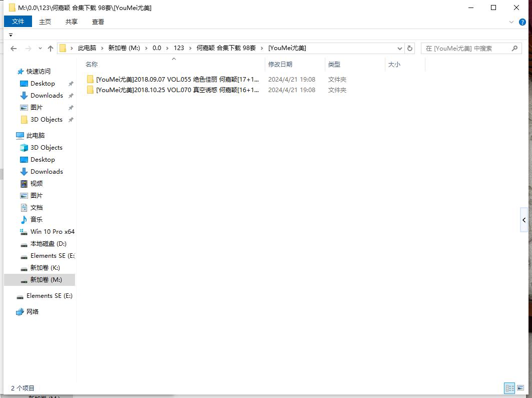This screenshot has height=398, width=532.
Task: Click 新加卷 (M:) in the address breadcrumb
Action: coord(124,48)
